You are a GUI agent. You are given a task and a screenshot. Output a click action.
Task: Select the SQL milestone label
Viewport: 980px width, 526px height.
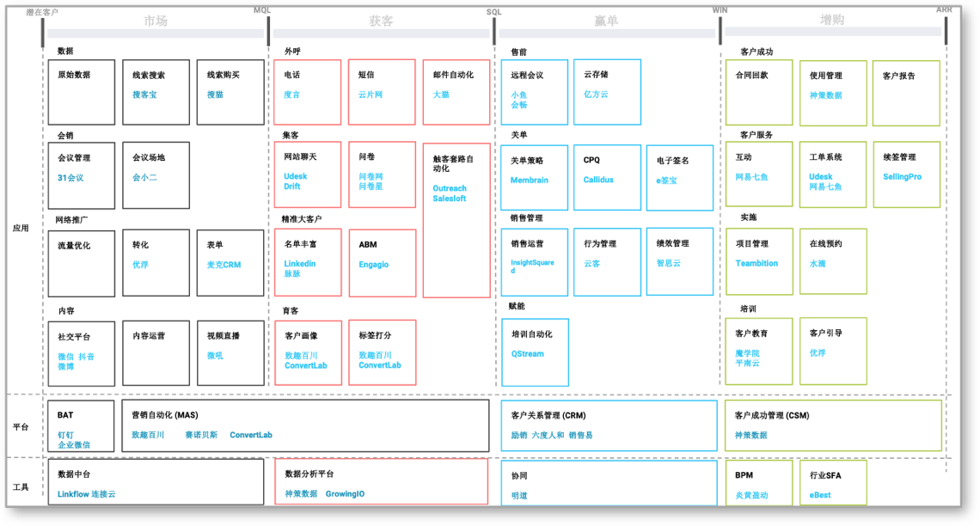pos(493,13)
